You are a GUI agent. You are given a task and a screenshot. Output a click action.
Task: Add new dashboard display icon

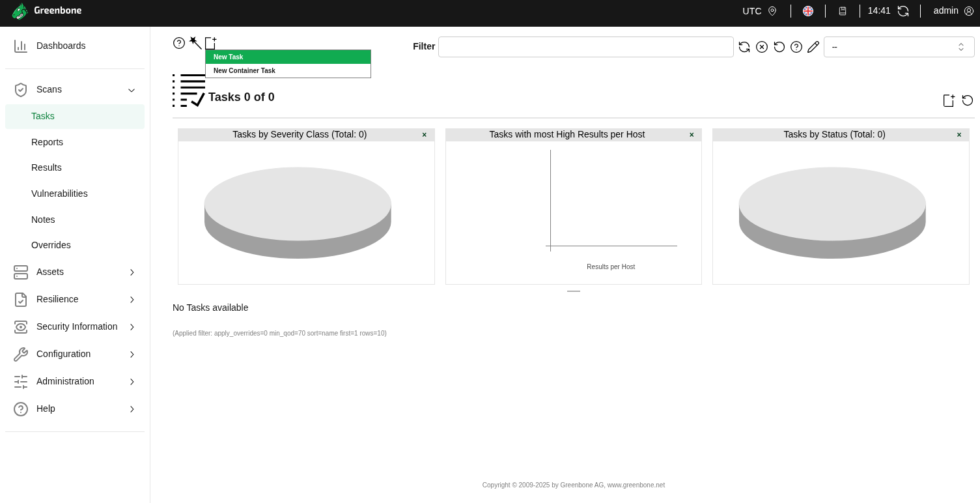coord(949,100)
